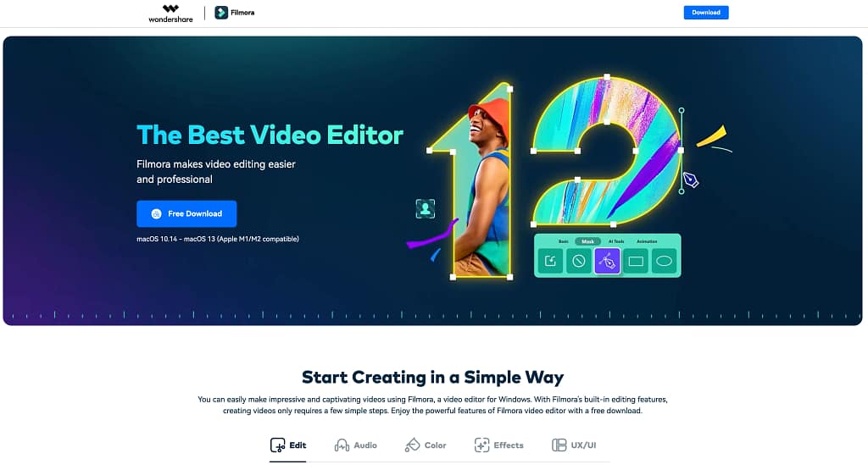Click the headphones Audio icon

pyautogui.click(x=342, y=445)
